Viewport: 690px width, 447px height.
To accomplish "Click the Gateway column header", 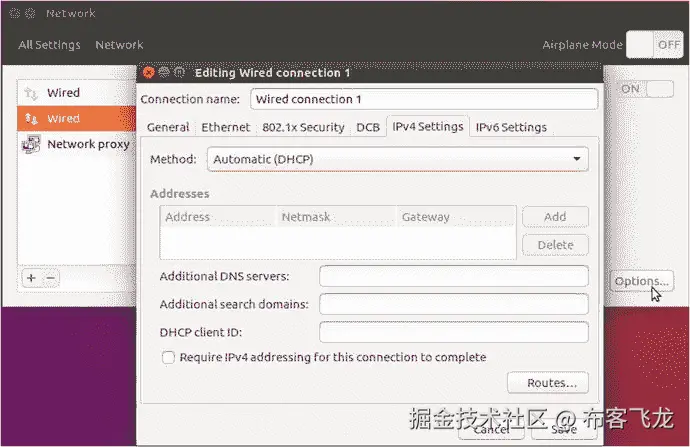I will click(x=456, y=217).
